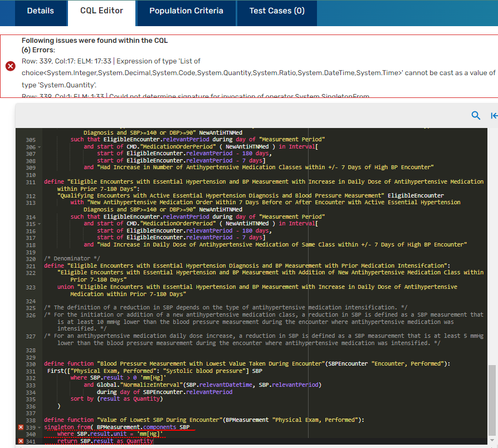Click 'return SBP.result as Quantity' on line 341
The image size is (498, 448).
(x=105, y=441)
